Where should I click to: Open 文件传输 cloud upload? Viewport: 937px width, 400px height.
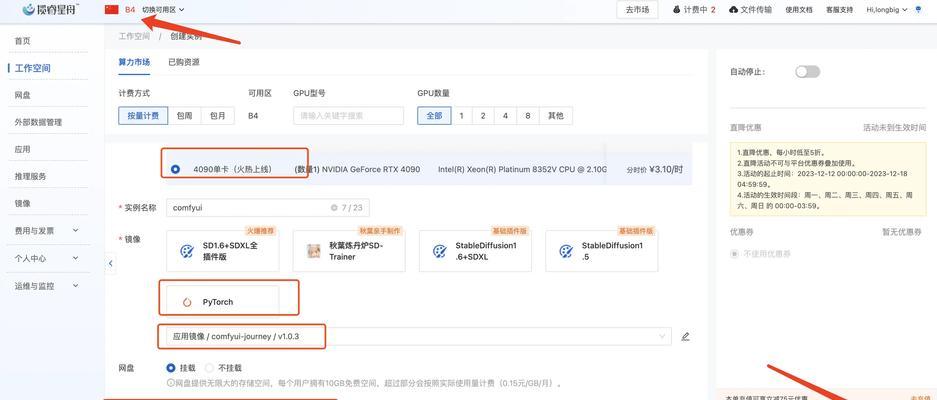[x=750, y=10]
